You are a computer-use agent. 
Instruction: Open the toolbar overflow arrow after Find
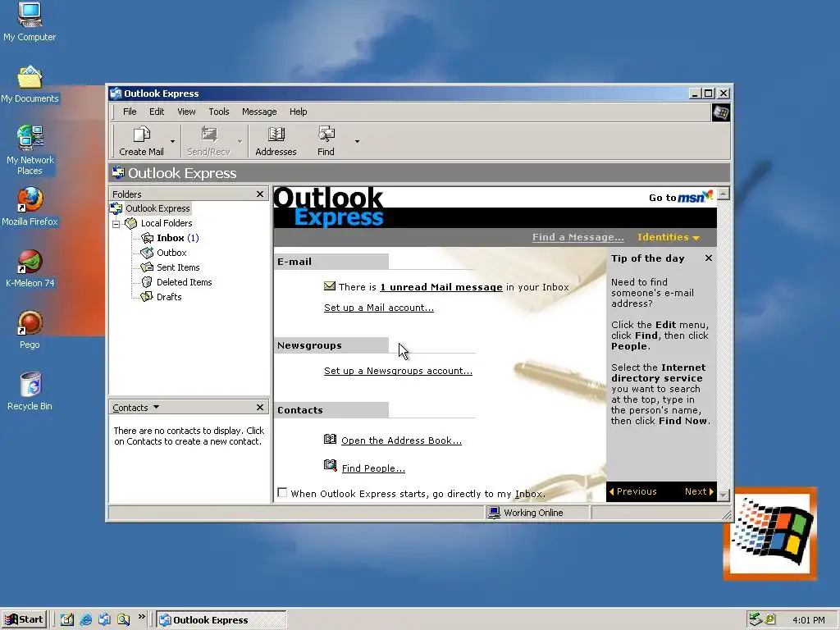(357, 141)
